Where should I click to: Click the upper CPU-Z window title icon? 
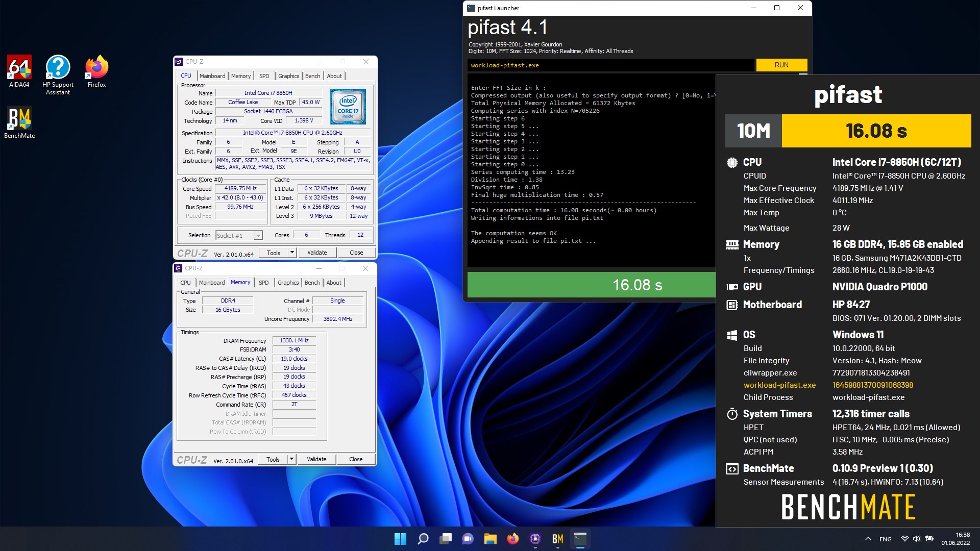179,62
